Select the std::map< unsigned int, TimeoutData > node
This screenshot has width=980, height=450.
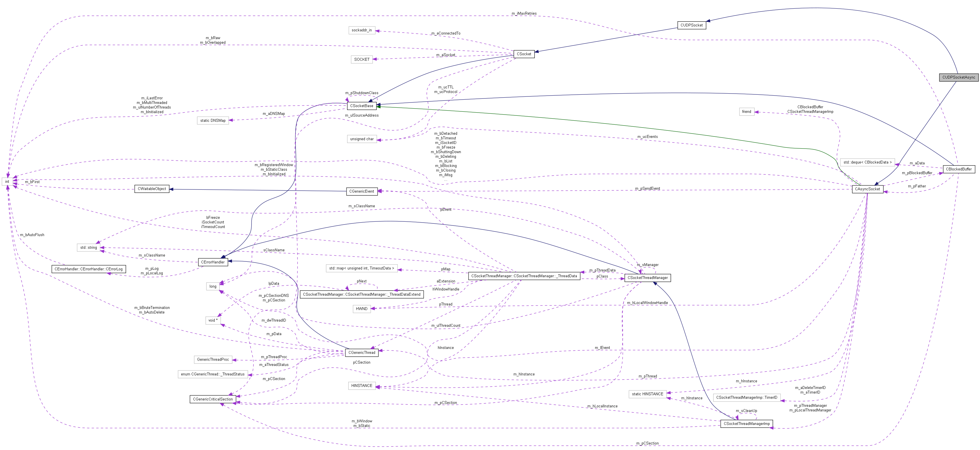tap(361, 268)
